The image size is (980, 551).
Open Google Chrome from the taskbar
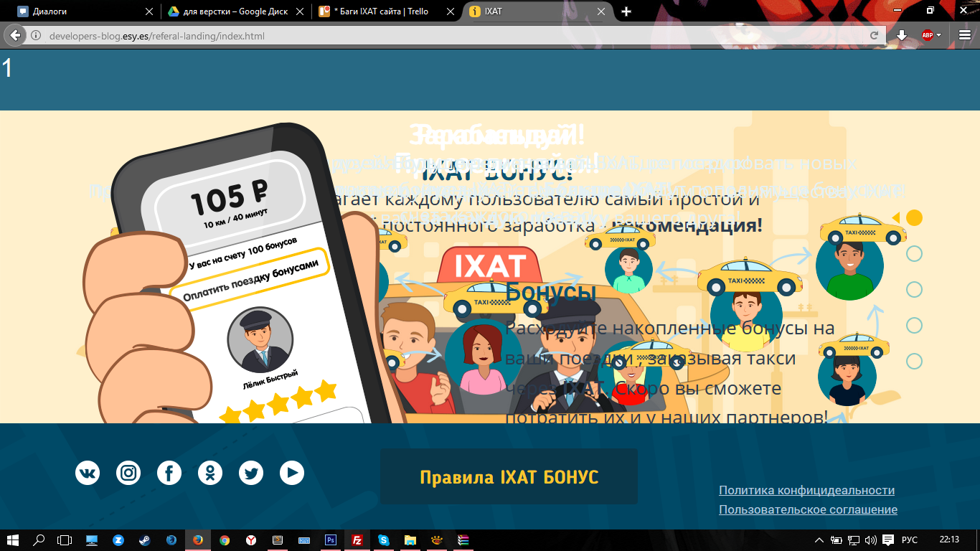[x=225, y=540]
